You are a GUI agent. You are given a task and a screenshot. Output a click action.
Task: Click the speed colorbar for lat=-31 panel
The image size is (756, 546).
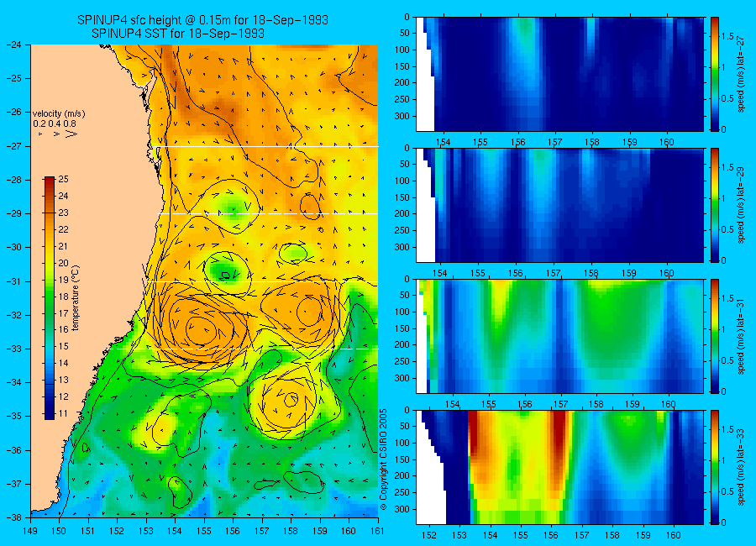pyautogui.click(x=715, y=336)
